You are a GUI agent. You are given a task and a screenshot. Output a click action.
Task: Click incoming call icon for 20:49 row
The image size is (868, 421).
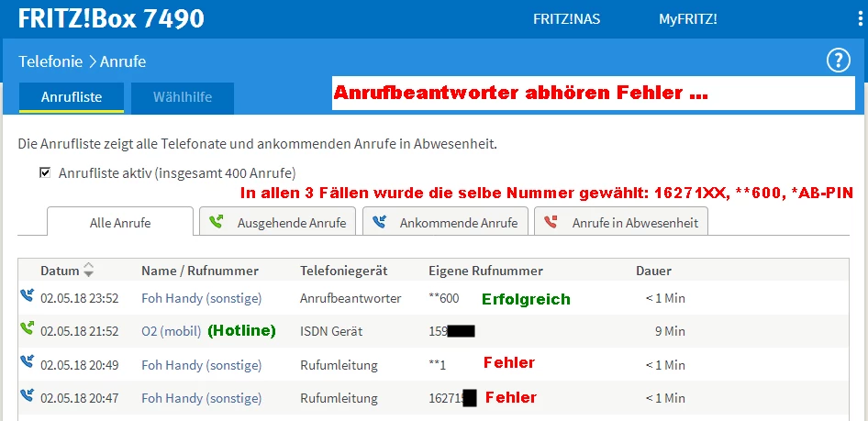(27, 362)
